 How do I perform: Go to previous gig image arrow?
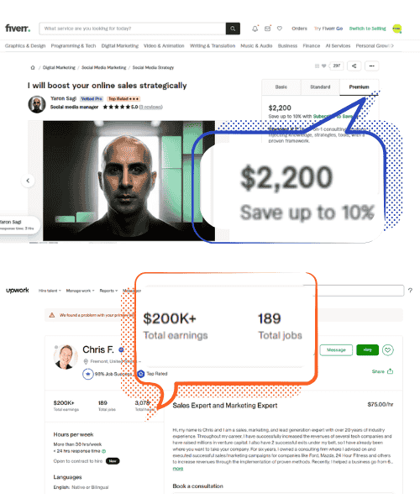[x=28, y=181]
